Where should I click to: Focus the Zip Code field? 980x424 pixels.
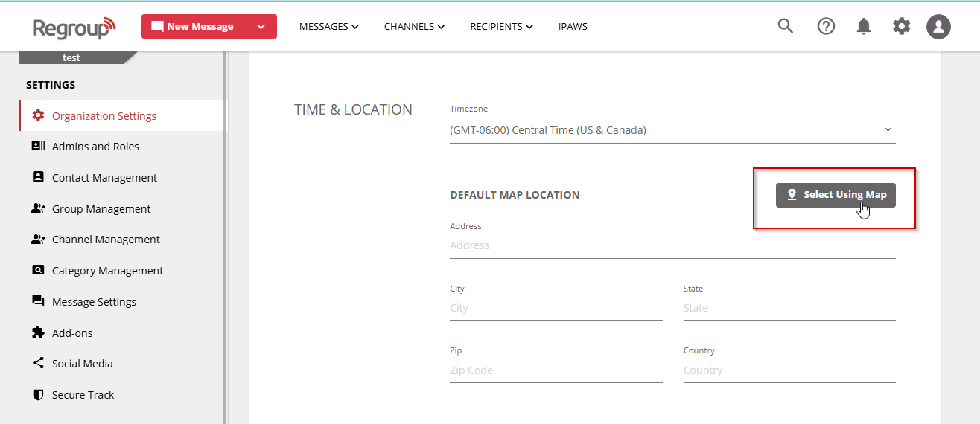[x=556, y=370]
